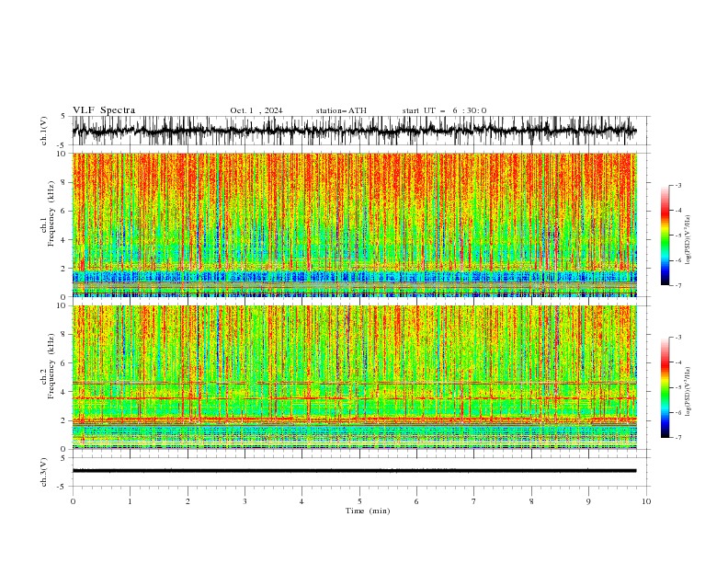Click the "2" tick label on time axis
This screenshot has height=563, width=728.
pyautogui.click(x=188, y=501)
